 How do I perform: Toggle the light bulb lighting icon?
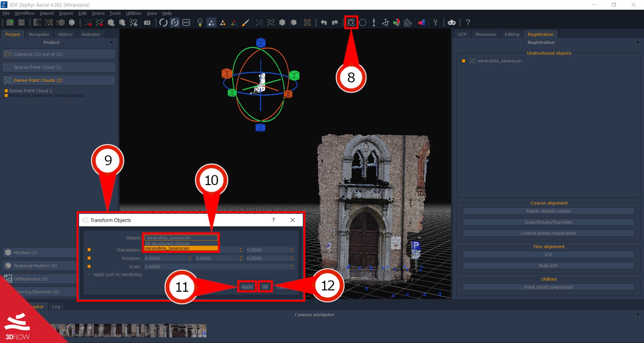(200, 22)
